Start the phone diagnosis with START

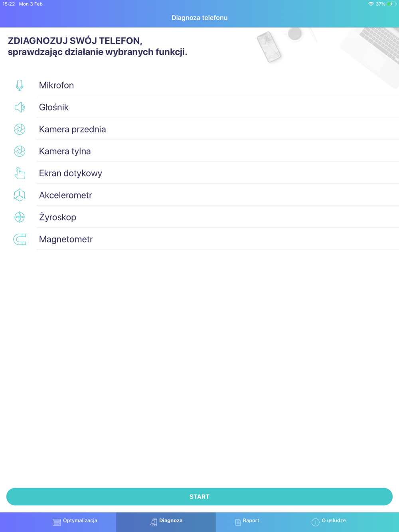click(199, 497)
